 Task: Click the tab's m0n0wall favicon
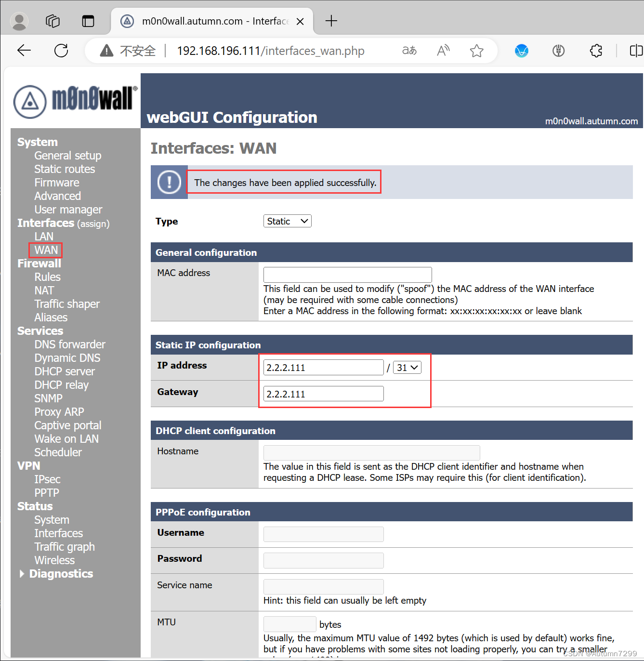[127, 21]
